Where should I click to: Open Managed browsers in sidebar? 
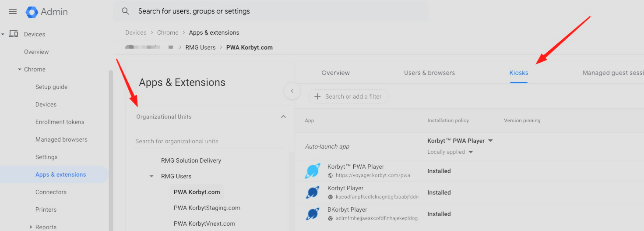pyautogui.click(x=61, y=139)
